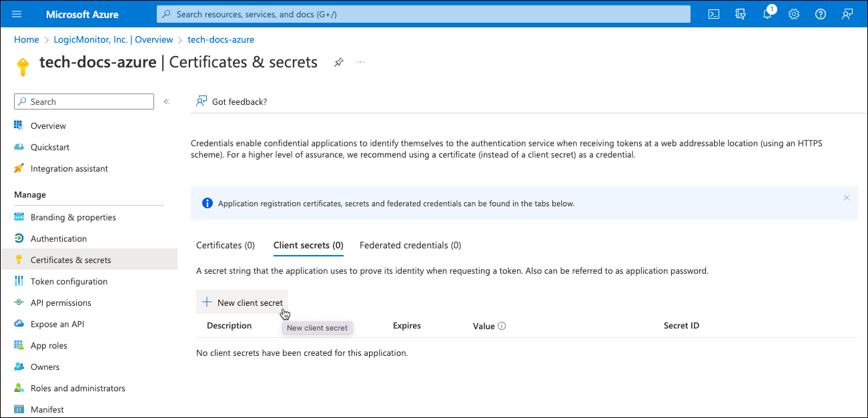The width and height of the screenshot is (868, 418).
Task: Collapse the sidebar with the double chevron
Action: coord(167,101)
